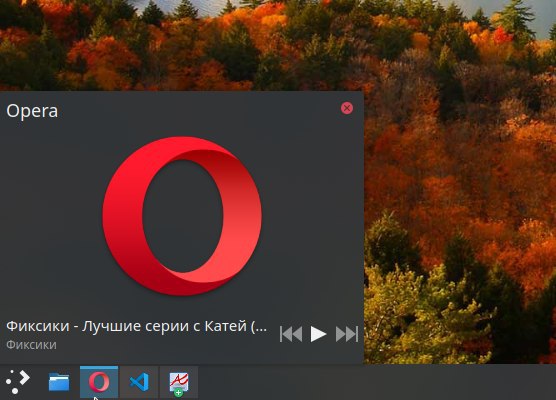Click the large Opera logo thumbnail

[x=182, y=216]
